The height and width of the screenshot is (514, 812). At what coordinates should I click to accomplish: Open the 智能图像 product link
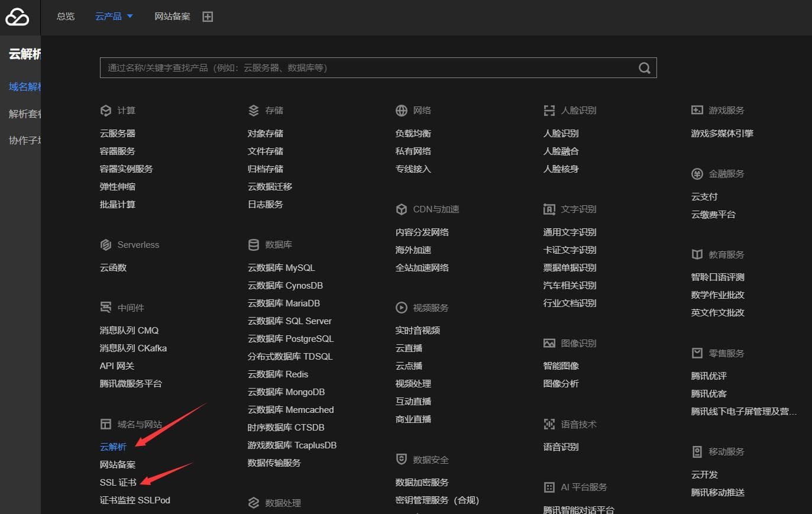tap(561, 366)
